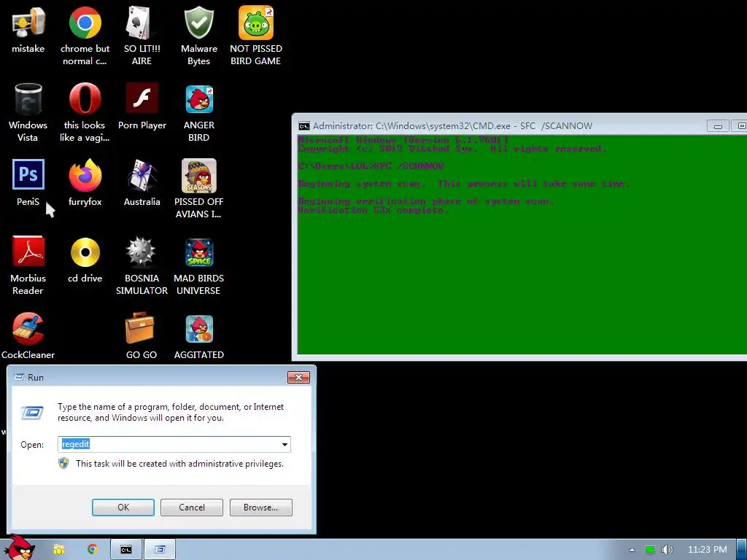Close the Run dialog

click(x=298, y=377)
